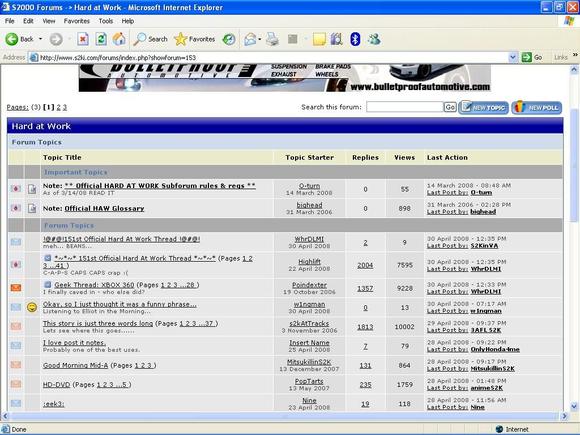Click the vertical scrollbar down arrow
The height and width of the screenshot is (435, 580).
click(574, 406)
